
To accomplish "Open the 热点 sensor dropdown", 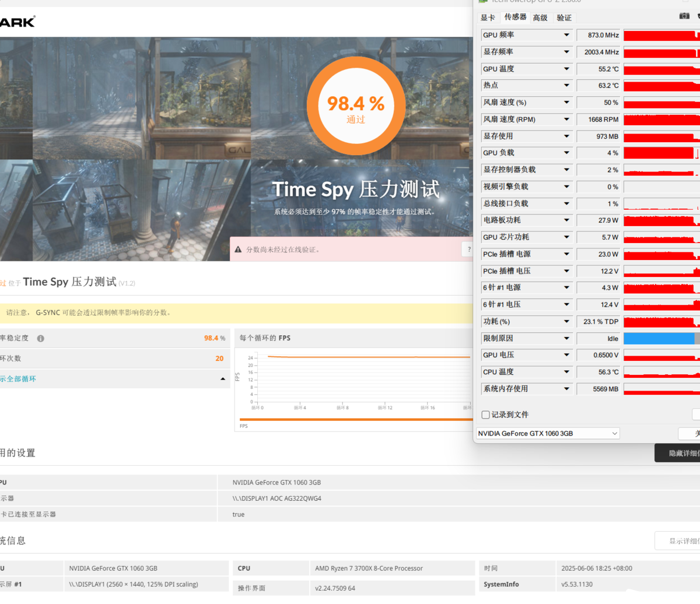I will click(566, 86).
